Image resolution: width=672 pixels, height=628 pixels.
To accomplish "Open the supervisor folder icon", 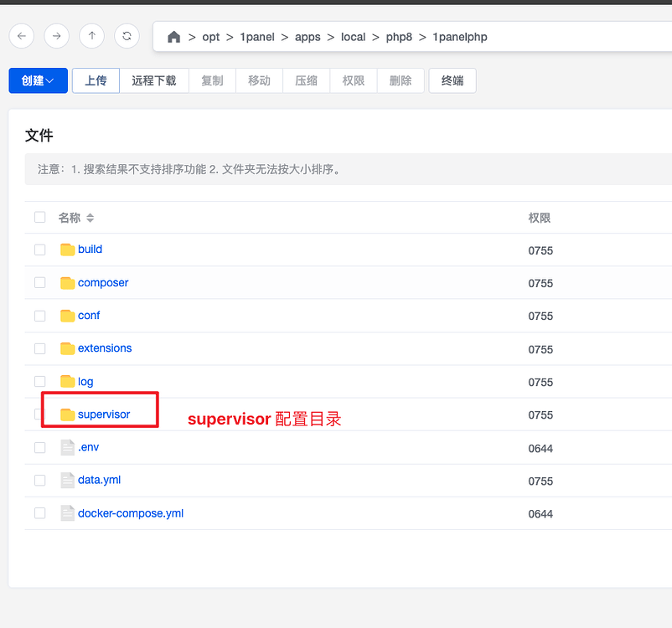I will (68, 414).
